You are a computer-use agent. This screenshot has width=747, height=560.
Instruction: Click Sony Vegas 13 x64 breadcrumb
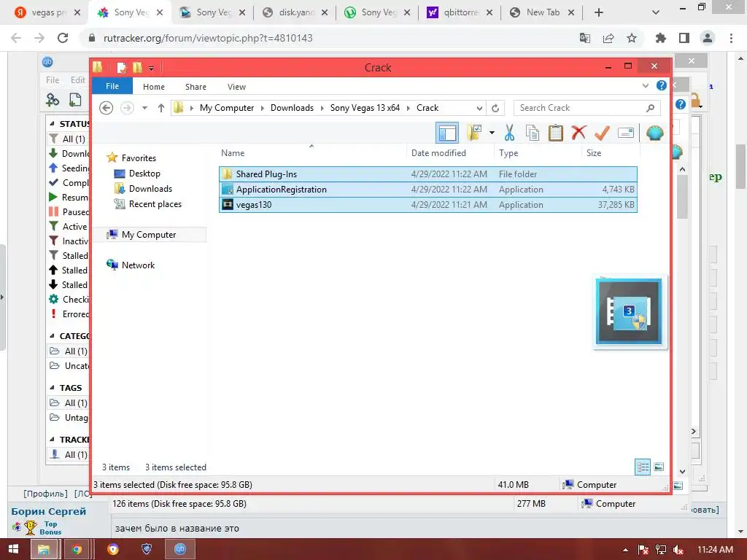tap(365, 108)
